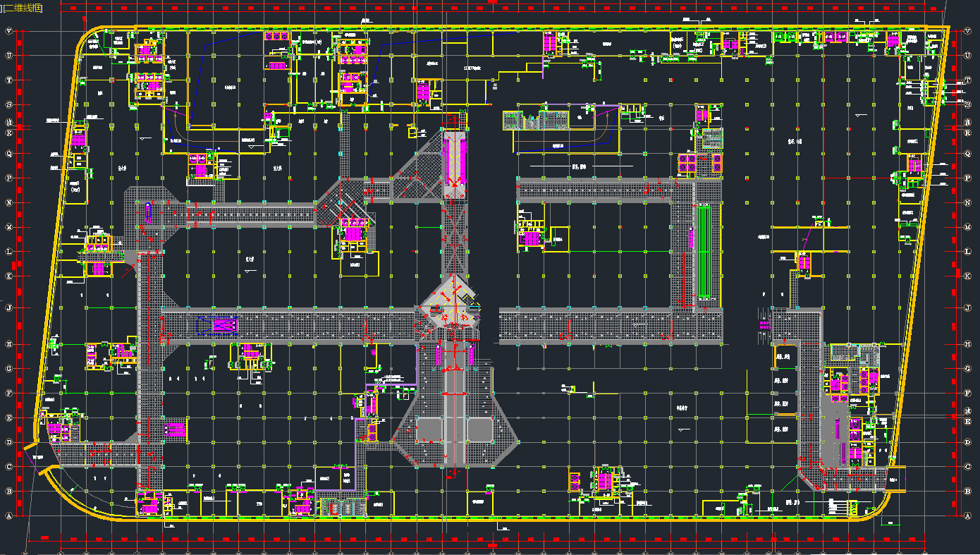
Task: Select the right-side axis bubble V
Action: click(967, 32)
